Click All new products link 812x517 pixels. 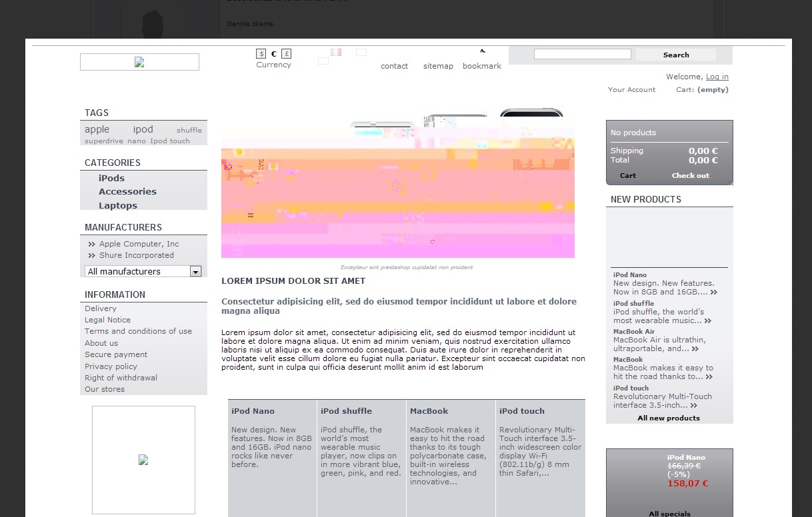click(669, 418)
